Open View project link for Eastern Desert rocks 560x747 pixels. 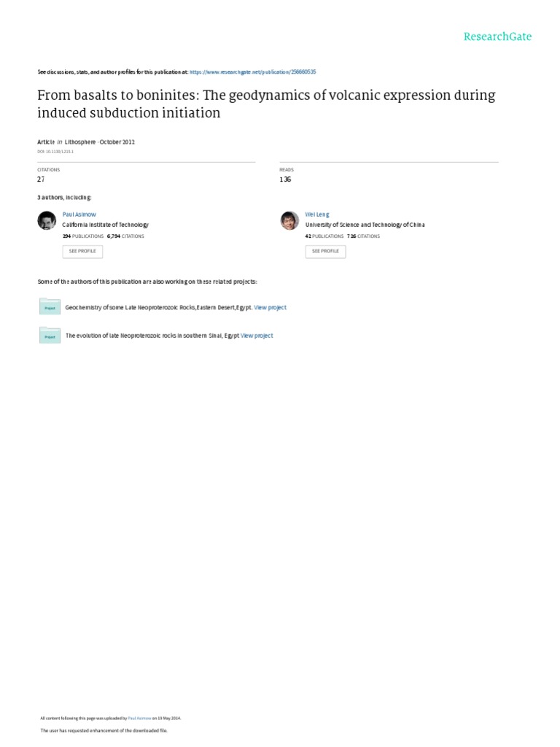(x=270, y=308)
